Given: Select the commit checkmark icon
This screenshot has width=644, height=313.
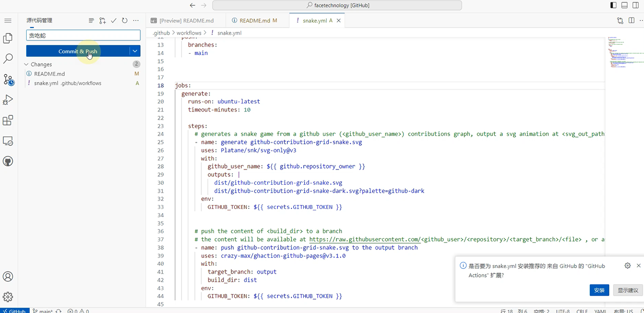Looking at the screenshot, I should (x=113, y=21).
